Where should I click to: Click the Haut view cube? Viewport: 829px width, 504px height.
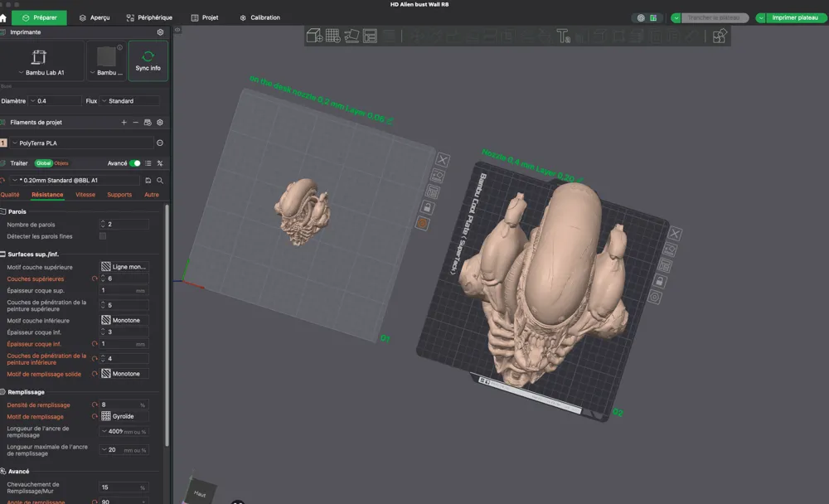click(x=200, y=492)
